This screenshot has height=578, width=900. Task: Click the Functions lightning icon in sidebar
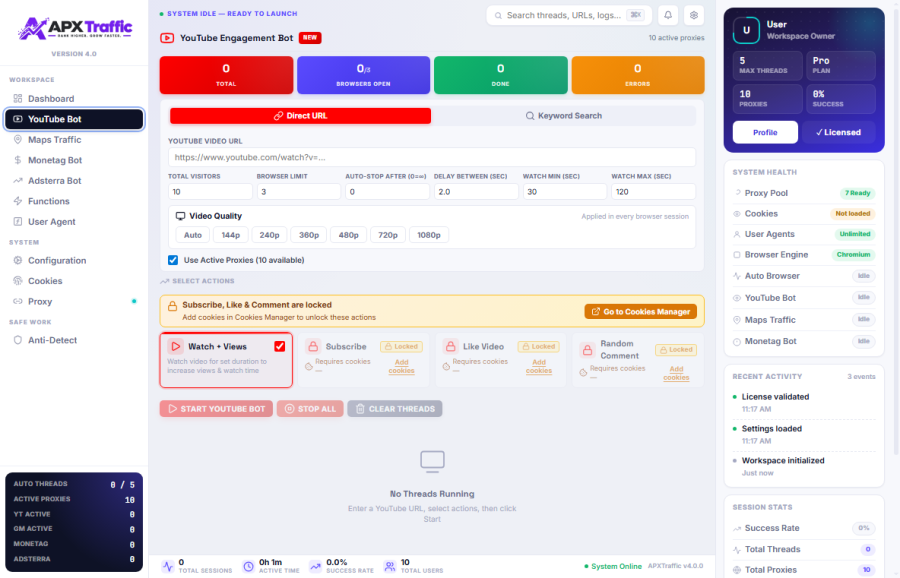[x=18, y=201]
